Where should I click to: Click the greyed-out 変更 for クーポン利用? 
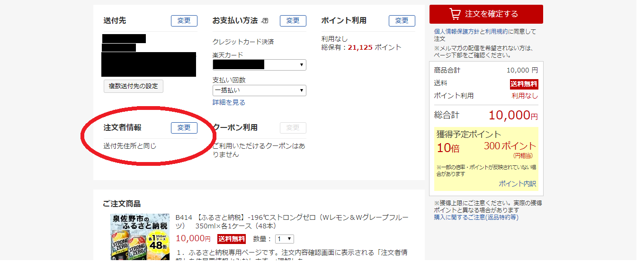tap(293, 128)
